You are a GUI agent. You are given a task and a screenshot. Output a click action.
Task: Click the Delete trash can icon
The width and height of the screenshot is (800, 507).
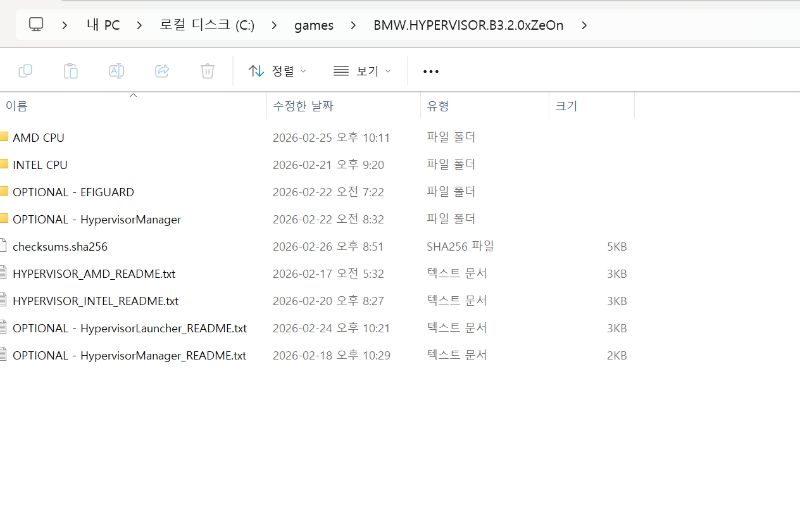point(207,71)
